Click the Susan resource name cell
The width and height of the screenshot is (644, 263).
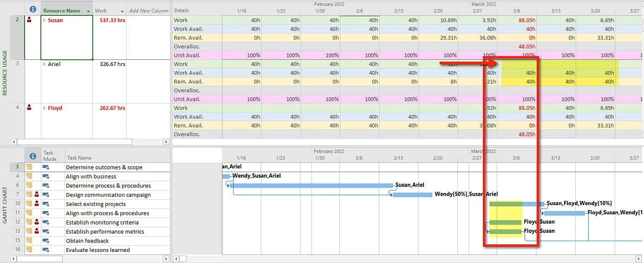(67, 38)
